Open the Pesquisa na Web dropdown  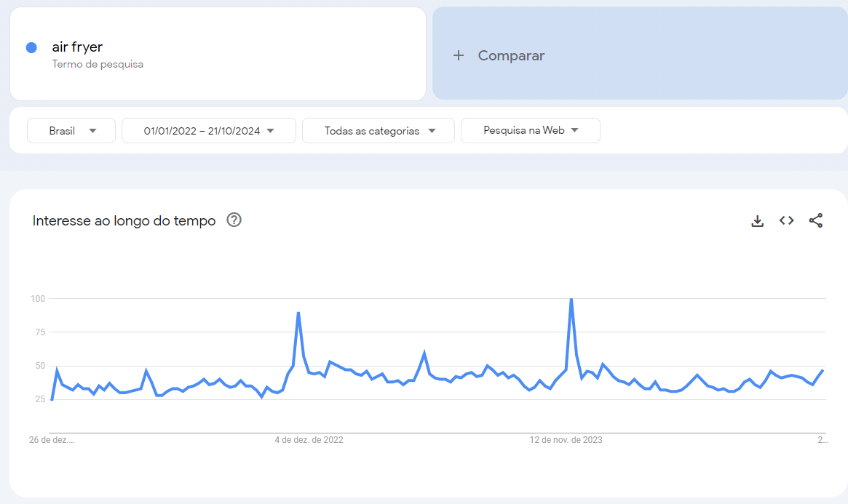point(531,131)
